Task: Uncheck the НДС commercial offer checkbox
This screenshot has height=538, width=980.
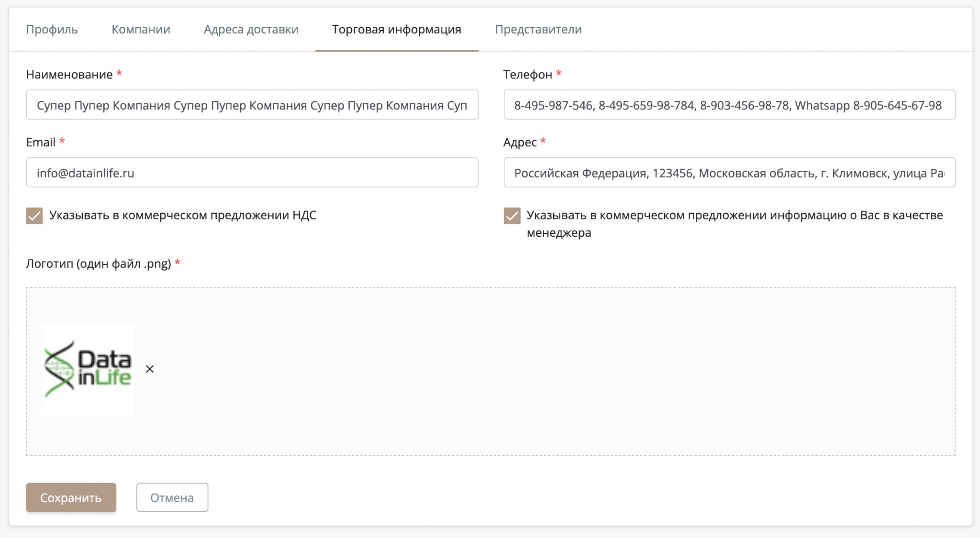Action: click(34, 216)
